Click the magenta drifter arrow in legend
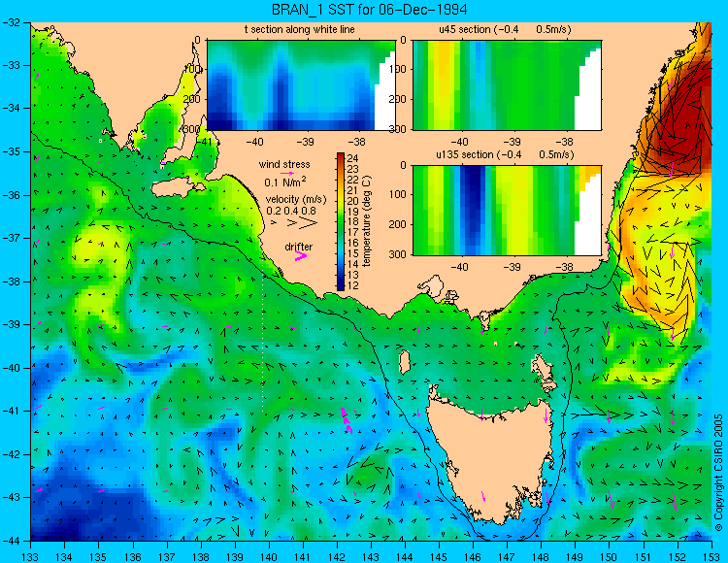Viewport: 728px width, 563px height. pos(301,255)
